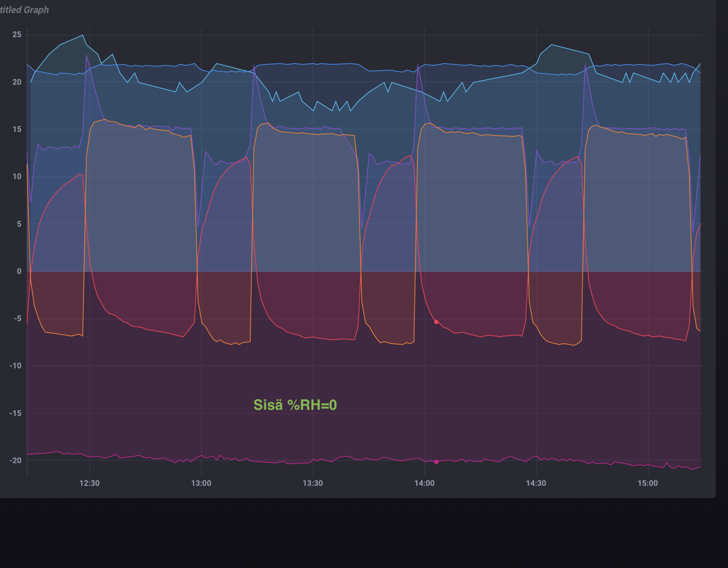Click the -15 value on y-axis
728x568 pixels.
(x=16, y=413)
